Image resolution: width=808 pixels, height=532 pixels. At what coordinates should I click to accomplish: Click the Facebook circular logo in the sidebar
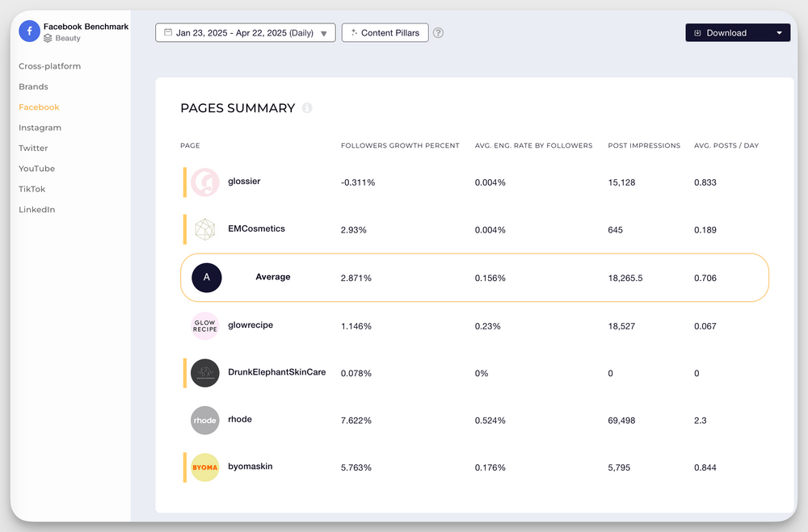29,31
